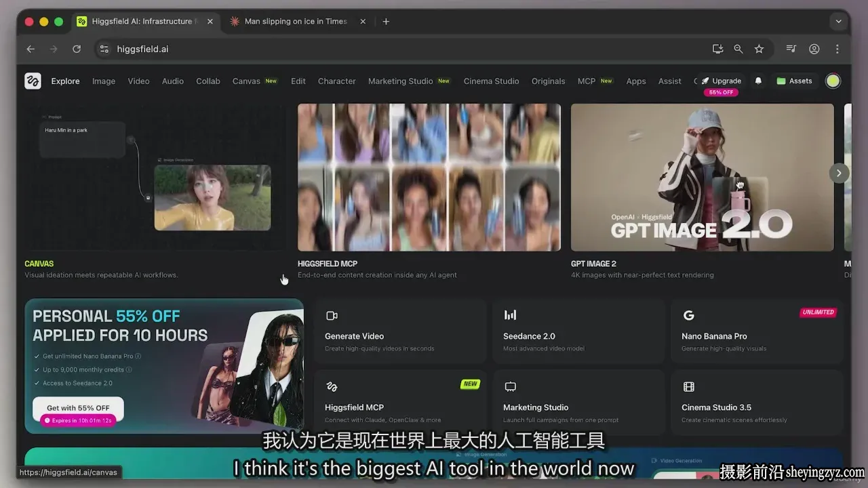Switch to Man slipping on ice tab
Viewport: 868px width, 488px height.
[295, 22]
